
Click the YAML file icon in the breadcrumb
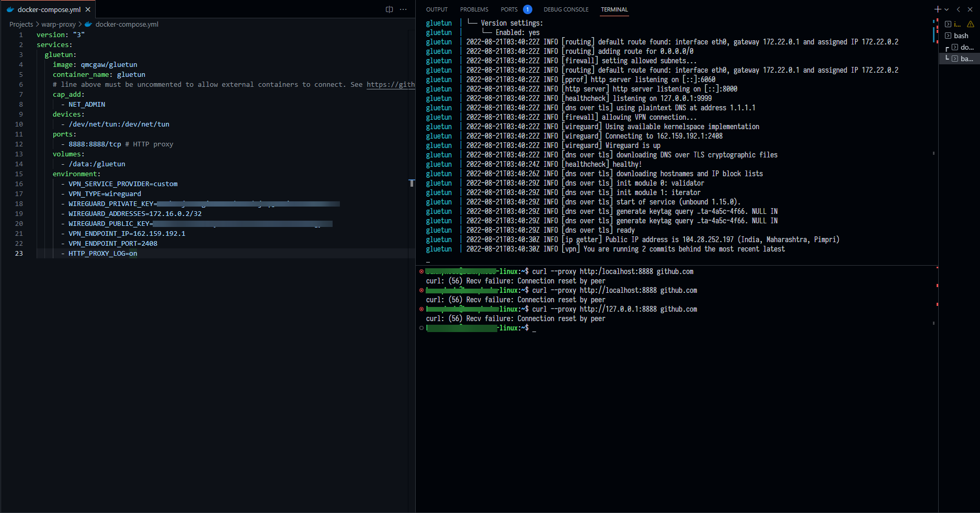click(x=88, y=24)
